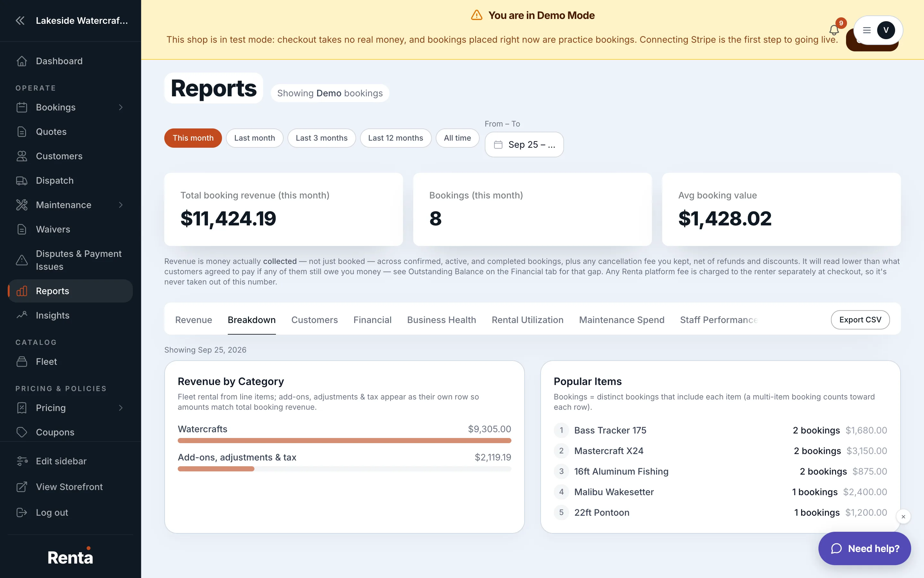Viewport: 924px width, 578px height.
Task: Click the Quotes document icon
Action: coord(22,132)
